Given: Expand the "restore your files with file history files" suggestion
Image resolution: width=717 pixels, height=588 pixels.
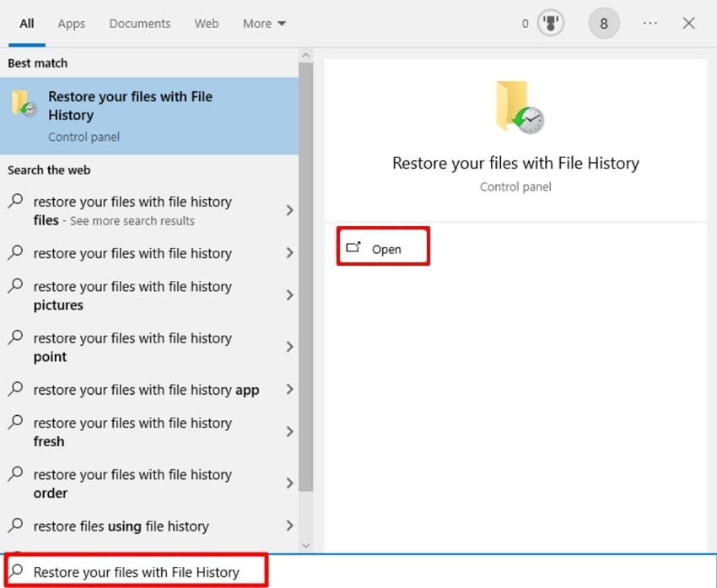Looking at the screenshot, I should (x=289, y=211).
